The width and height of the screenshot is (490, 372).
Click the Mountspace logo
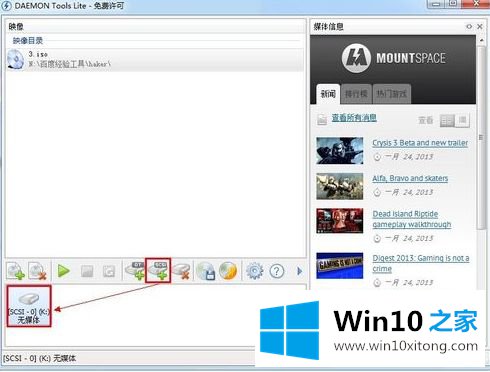pyautogui.click(x=393, y=58)
